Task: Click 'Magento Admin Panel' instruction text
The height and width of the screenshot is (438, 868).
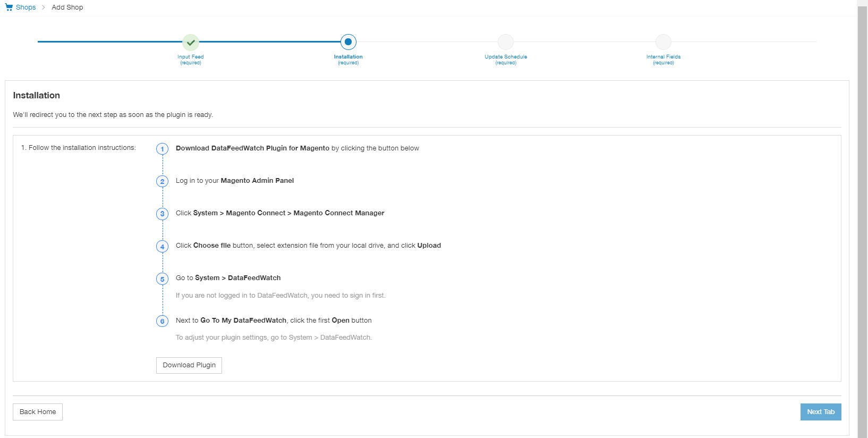Action: coord(257,181)
